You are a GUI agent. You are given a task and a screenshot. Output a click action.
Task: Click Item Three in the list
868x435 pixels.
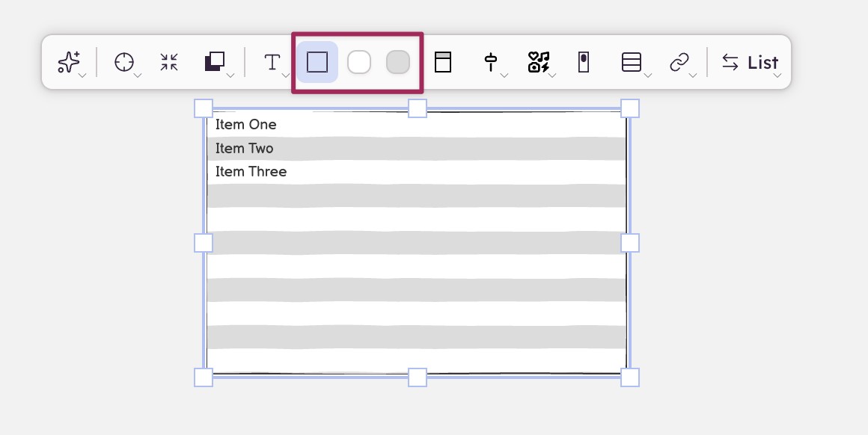pyautogui.click(x=251, y=172)
